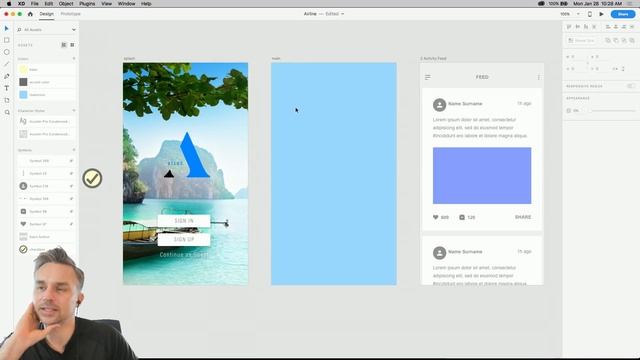The width and height of the screenshot is (640, 360).
Task: Click the Repeat Grid button
Action: click(582, 40)
